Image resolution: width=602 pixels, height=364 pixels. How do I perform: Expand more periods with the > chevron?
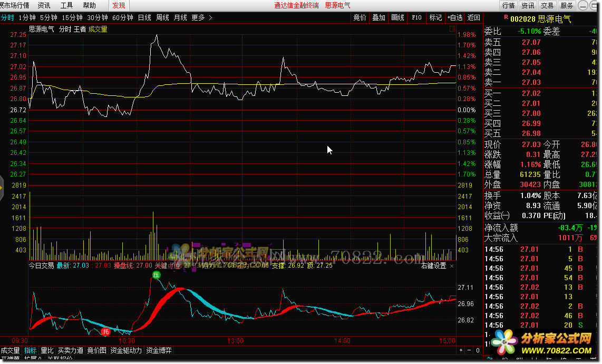tap(210, 17)
